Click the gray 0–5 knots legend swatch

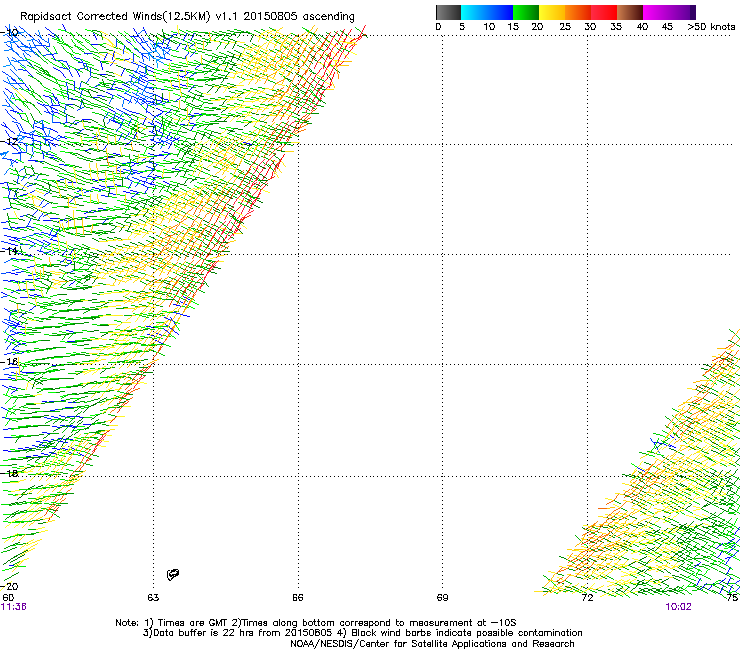click(x=448, y=12)
